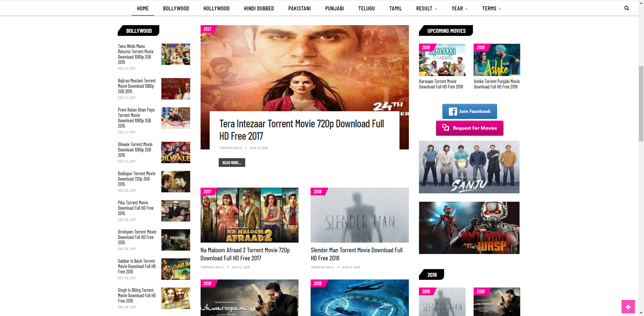Click the Na Maloom Afraad 2 poster
The height and width of the screenshot is (316, 644).
[x=249, y=215]
